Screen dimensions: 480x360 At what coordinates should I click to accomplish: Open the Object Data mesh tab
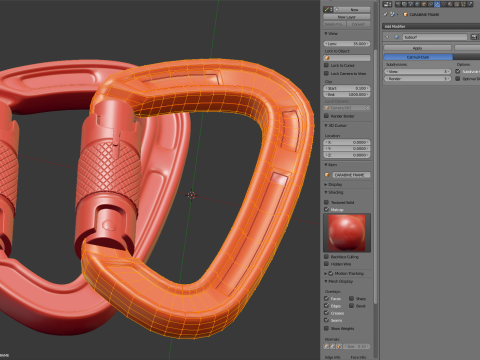coord(444,4)
